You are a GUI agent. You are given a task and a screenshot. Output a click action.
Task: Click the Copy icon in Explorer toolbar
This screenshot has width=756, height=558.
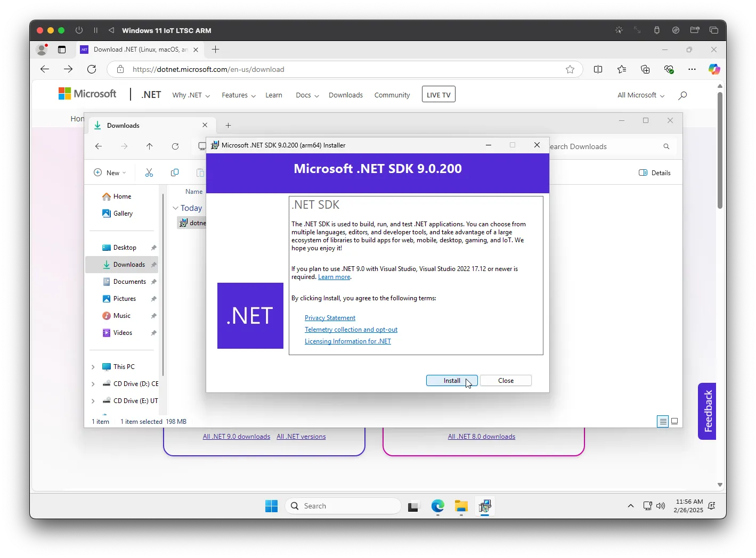coord(174,173)
